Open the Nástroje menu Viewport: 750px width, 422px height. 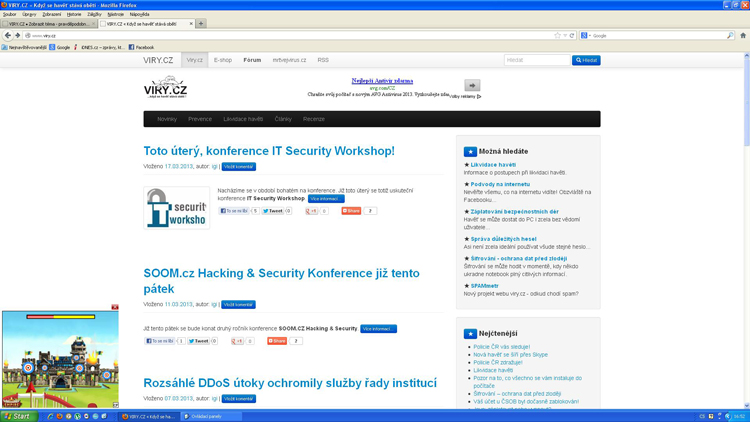(116, 15)
